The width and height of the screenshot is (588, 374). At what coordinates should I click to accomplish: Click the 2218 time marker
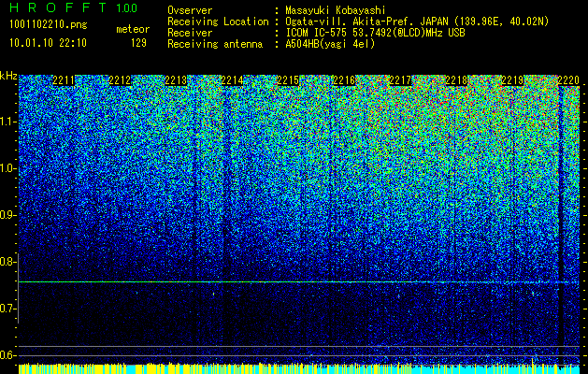[x=456, y=80]
